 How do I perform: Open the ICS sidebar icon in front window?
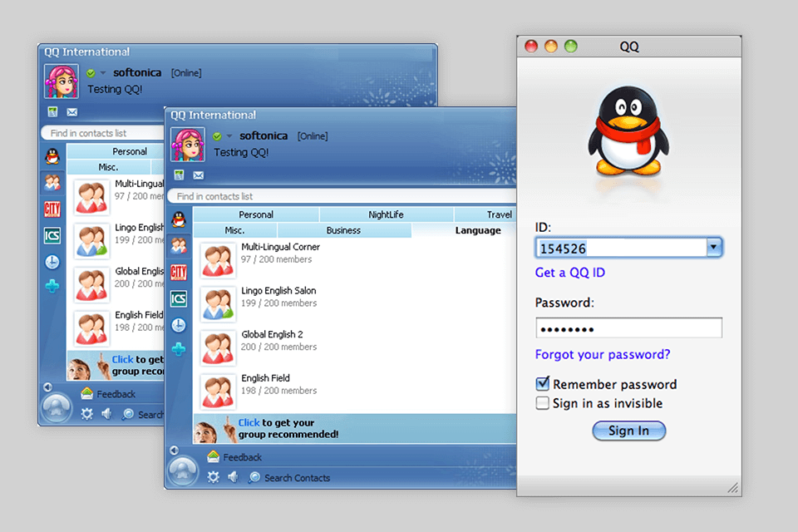click(x=179, y=299)
